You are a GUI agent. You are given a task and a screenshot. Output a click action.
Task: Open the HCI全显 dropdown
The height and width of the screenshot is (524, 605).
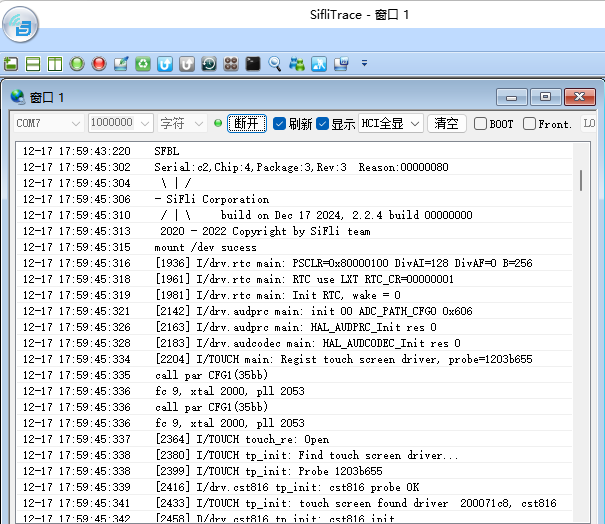click(x=390, y=123)
